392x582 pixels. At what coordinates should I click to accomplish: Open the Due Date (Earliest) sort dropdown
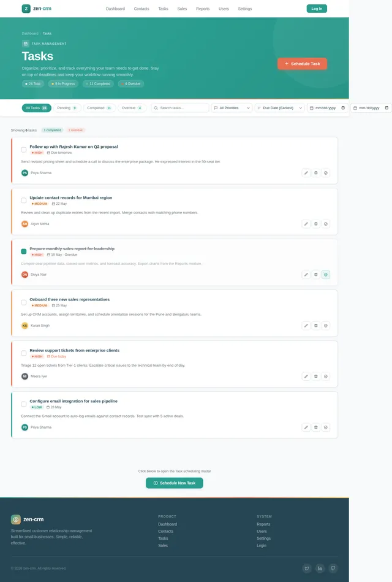pyautogui.click(x=280, y=108)
